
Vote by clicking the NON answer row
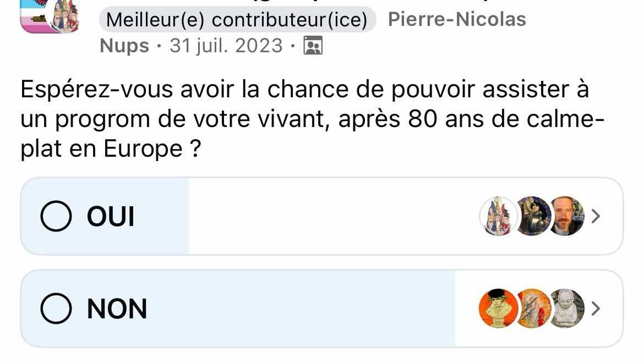point(275,308)
